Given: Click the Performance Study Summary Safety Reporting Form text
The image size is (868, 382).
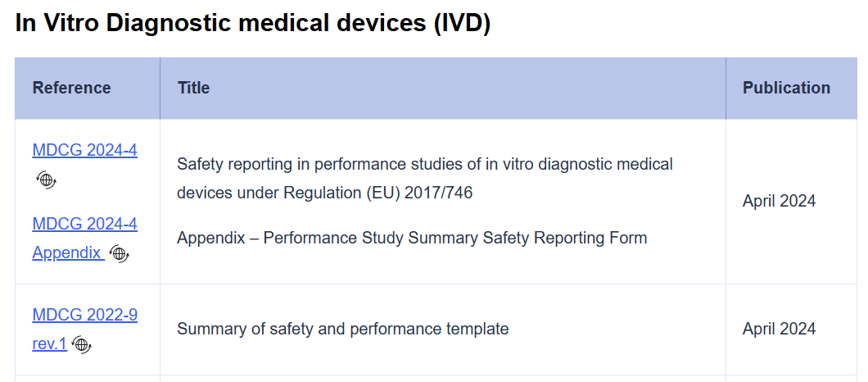Looking at the screenshot, I should tap(455, 238).
